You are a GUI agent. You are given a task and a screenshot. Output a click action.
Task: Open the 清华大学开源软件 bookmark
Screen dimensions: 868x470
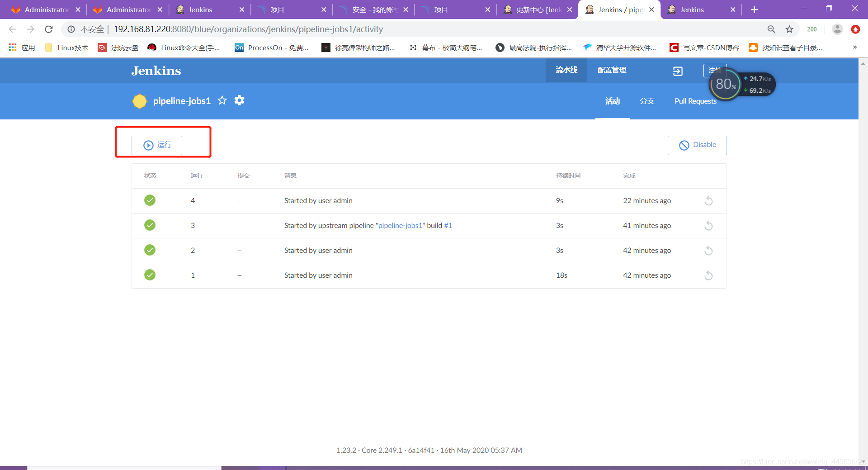[619, 47]
